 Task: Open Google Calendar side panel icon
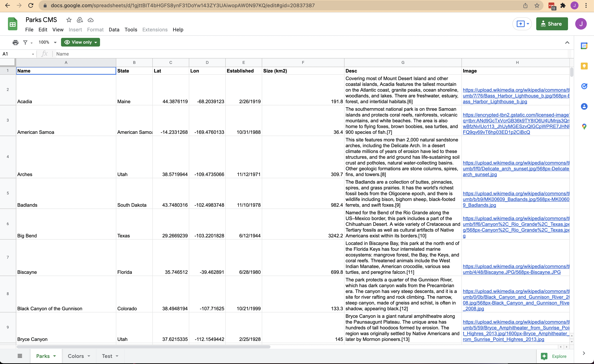pos(584,46)
